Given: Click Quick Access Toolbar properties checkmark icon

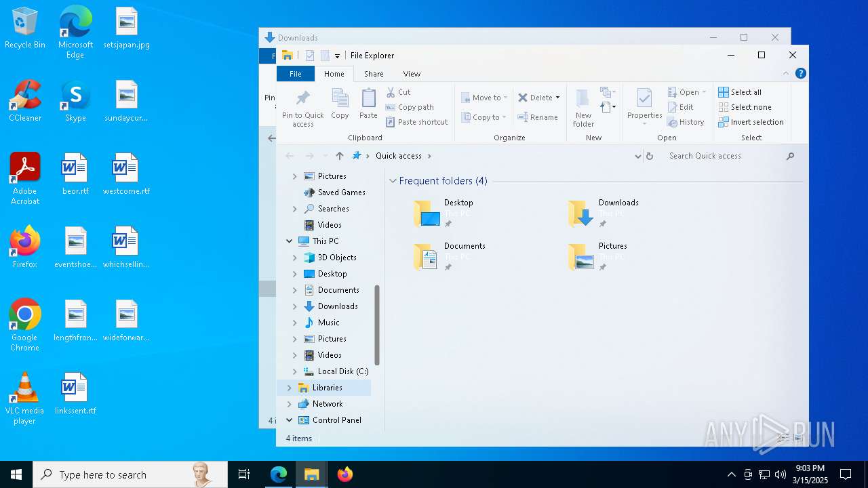Looking at the screenshot, I should (309, 56).
